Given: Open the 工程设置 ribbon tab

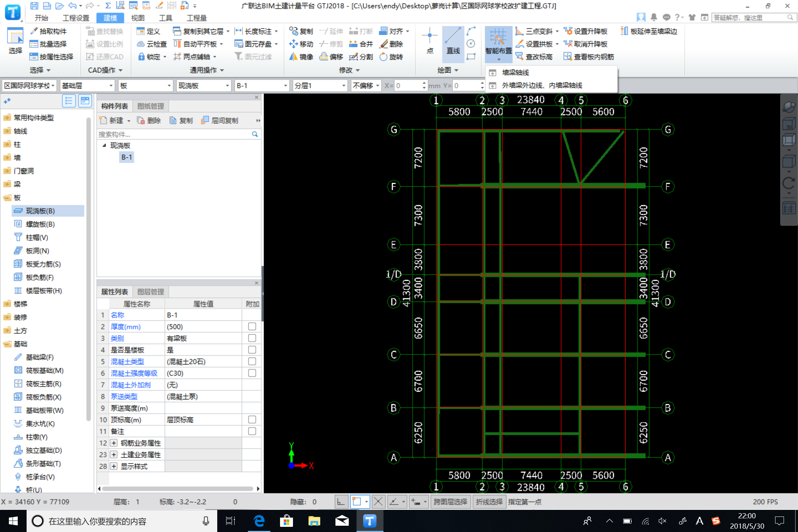Looking at the screenshot, I should pyautogui.click(x=76, y=18).
